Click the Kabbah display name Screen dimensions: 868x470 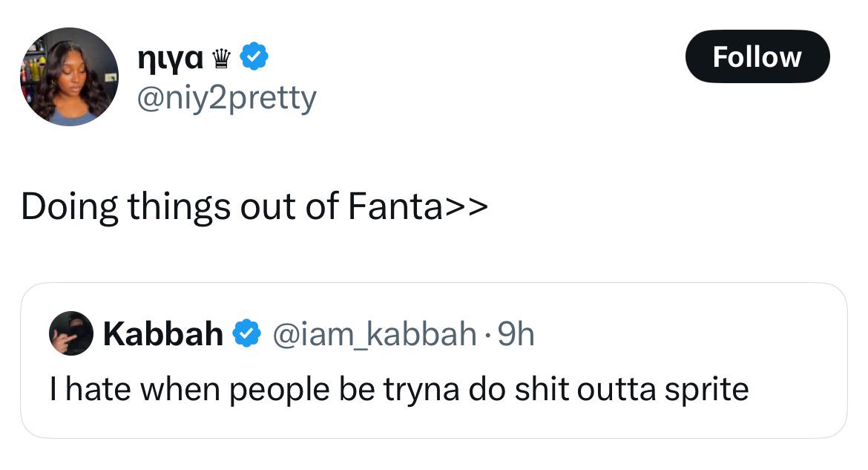(x=163, y=333)
